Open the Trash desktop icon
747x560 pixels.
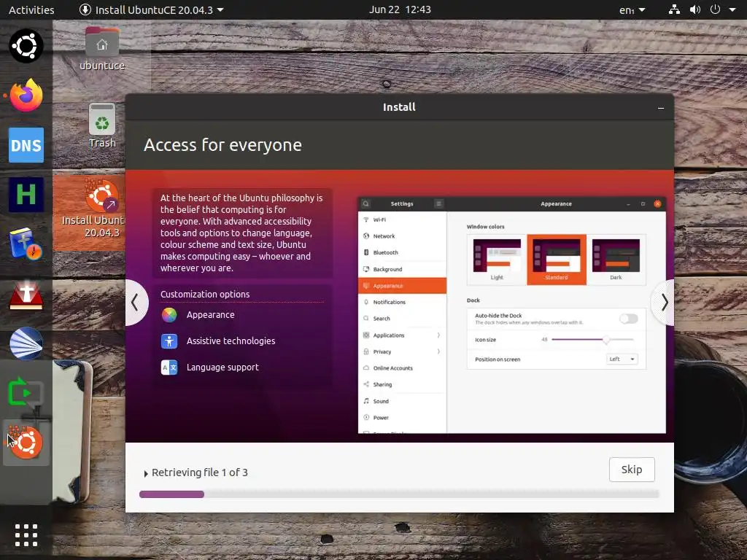[x=102, y=125]
